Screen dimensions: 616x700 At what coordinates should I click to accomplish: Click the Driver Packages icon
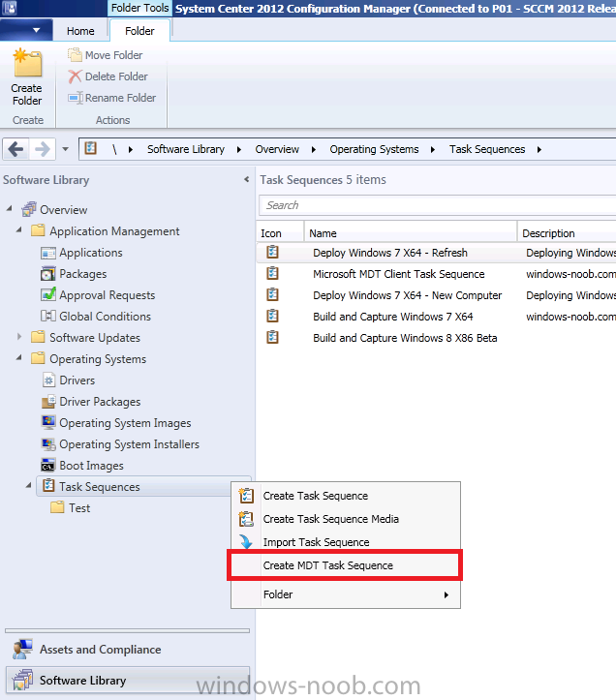48,402
